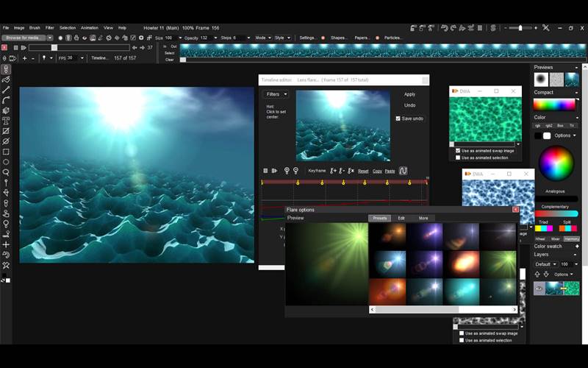Enable Use as animated selection in green DWA
588x368 pixels.
[x=457, y=158]
